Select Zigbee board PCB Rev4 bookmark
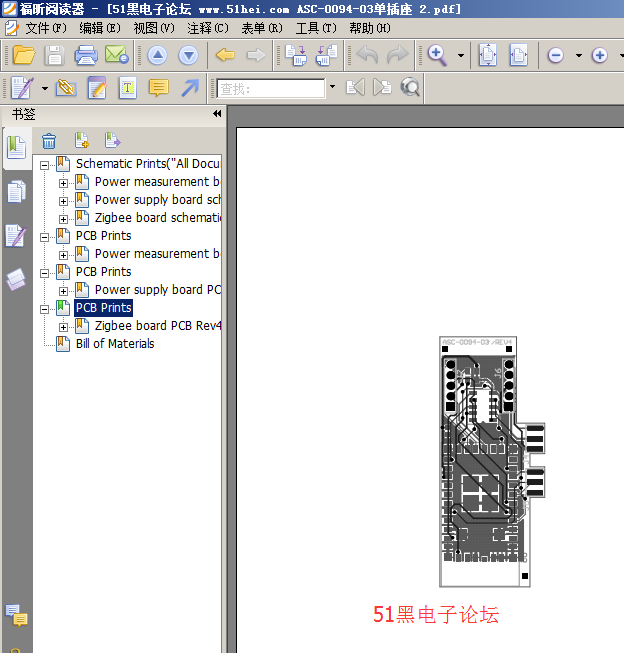 coord(158,326)
